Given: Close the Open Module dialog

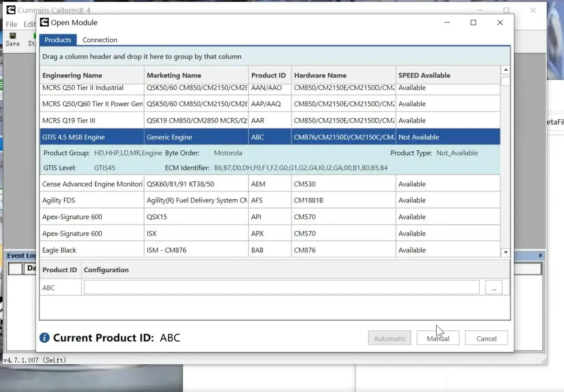Looking at the screenshot, I should [x=500, y=22].
